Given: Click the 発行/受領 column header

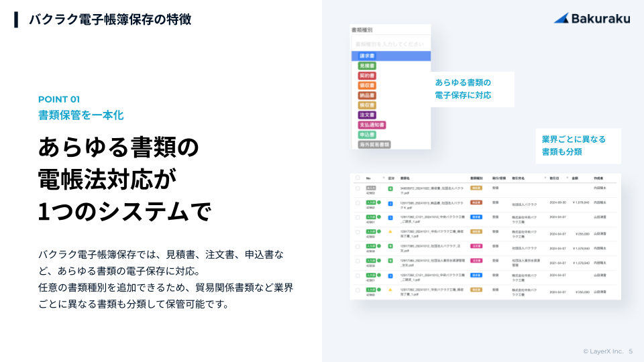Looking at the screenshot, I should 498,178.
